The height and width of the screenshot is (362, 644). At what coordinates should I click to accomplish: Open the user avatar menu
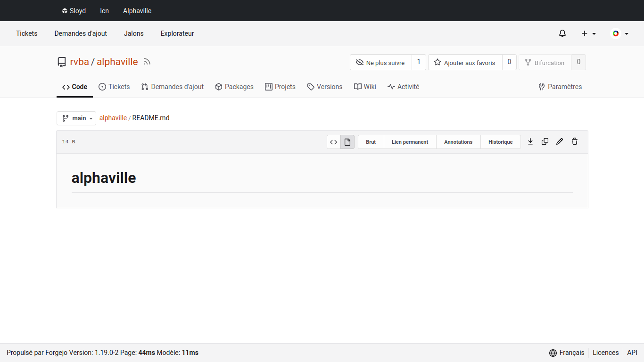click(x=619, y=33)
